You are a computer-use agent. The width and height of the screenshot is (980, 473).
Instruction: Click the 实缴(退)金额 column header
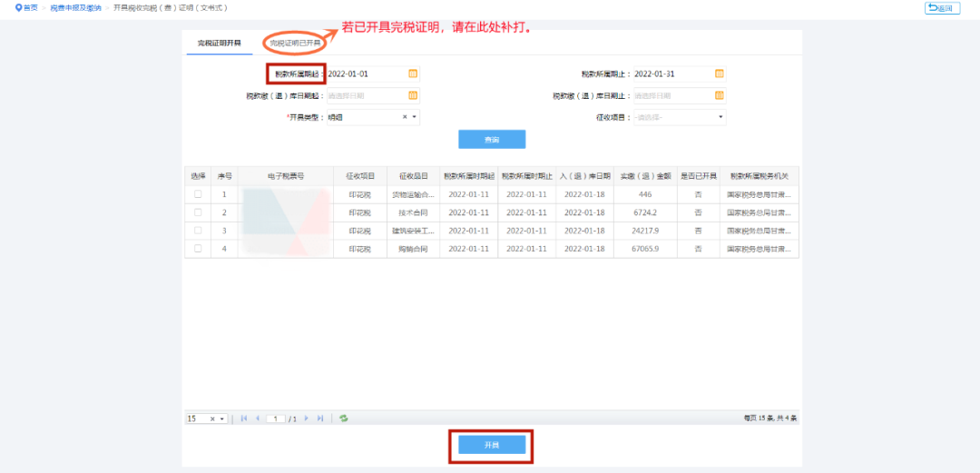[x=645, y=176]
